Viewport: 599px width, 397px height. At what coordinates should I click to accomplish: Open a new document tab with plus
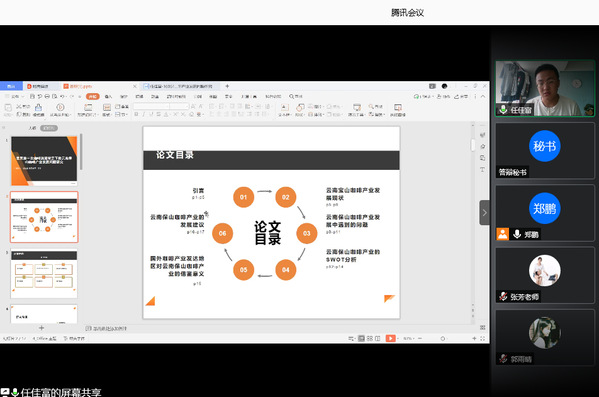point(227,86)
